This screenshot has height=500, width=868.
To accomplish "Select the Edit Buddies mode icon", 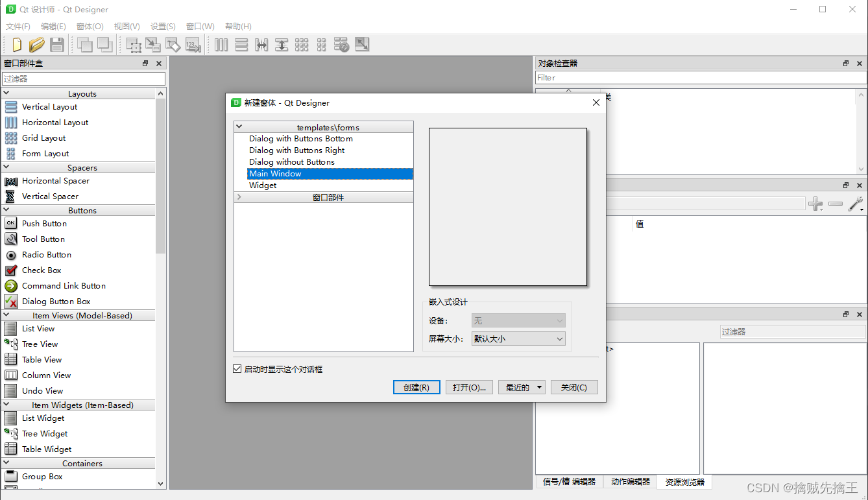I will (x=173, y=45).
